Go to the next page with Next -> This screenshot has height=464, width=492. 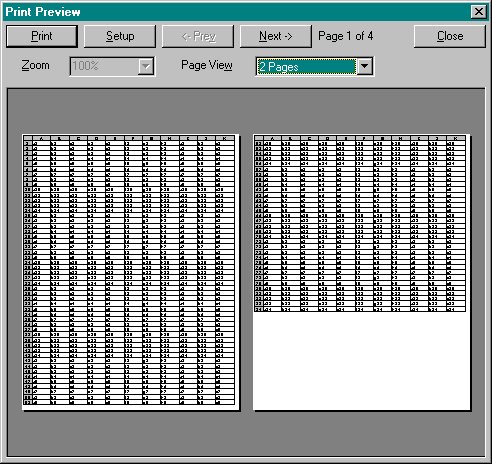(x=276, y=36)
